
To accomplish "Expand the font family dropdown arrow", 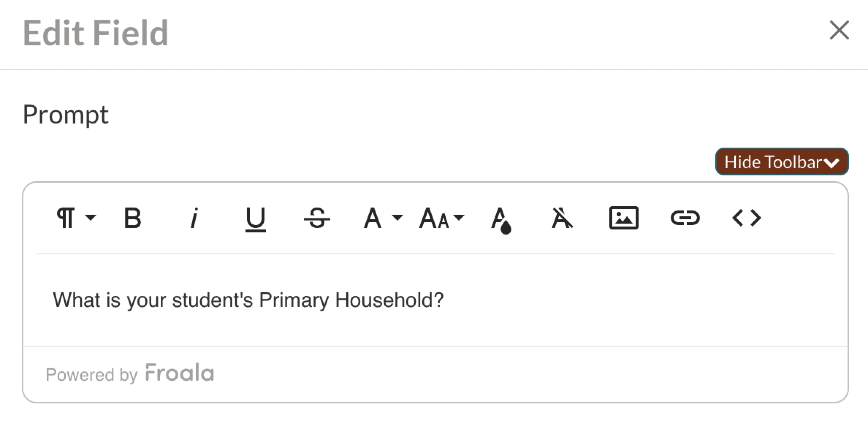I will 397,218.
